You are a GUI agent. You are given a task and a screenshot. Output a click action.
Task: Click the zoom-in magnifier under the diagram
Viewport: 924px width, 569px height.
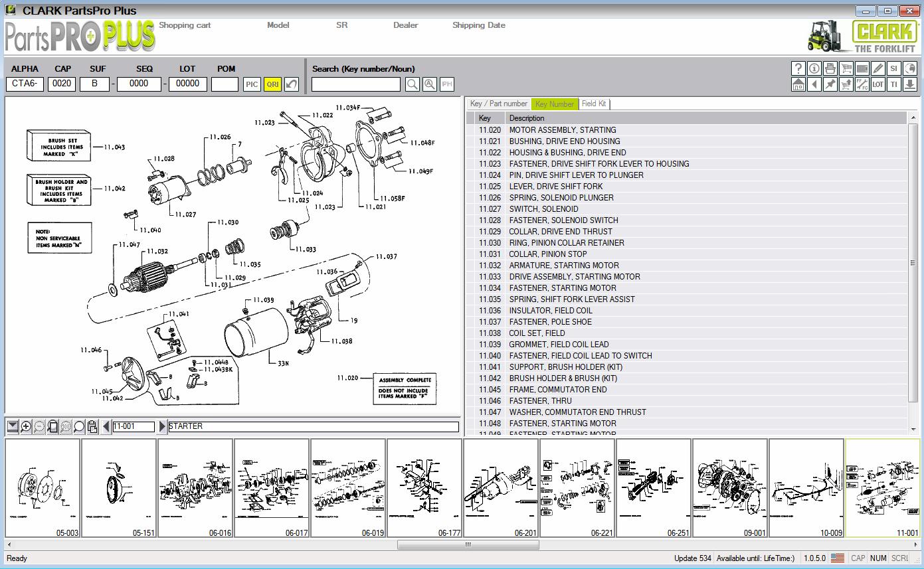point(25,426)
